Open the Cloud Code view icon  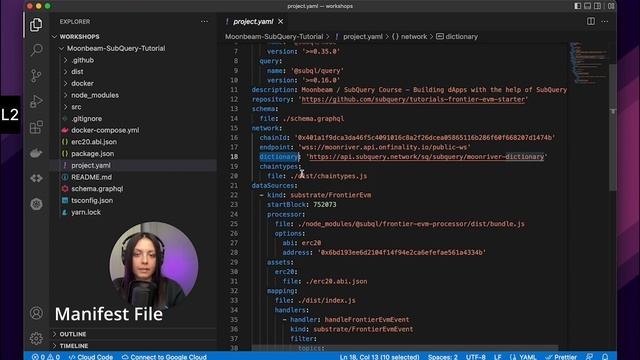(36, 178)
